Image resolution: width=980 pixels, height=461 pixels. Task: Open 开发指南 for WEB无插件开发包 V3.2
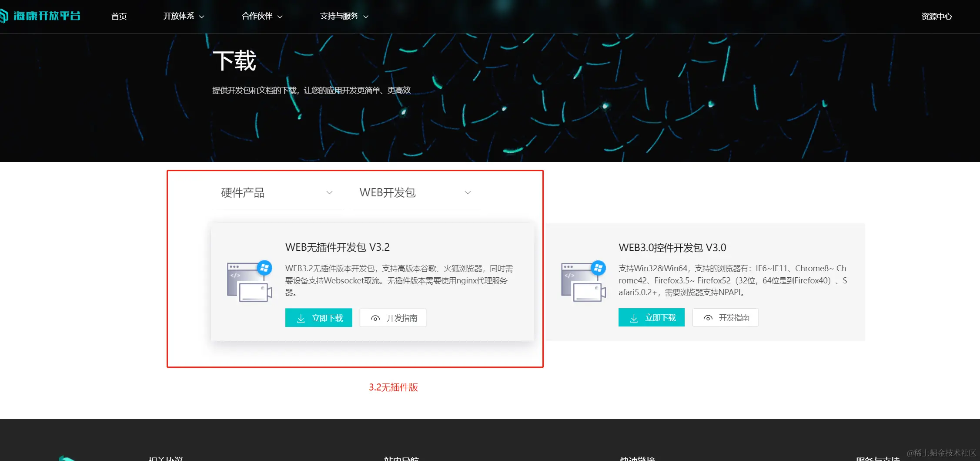pos(393,318)
